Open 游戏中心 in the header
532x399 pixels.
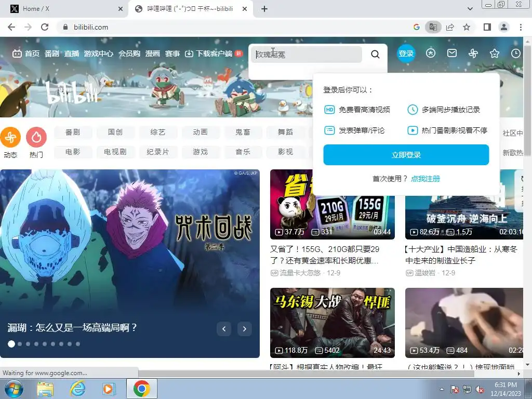click(98, 54)
